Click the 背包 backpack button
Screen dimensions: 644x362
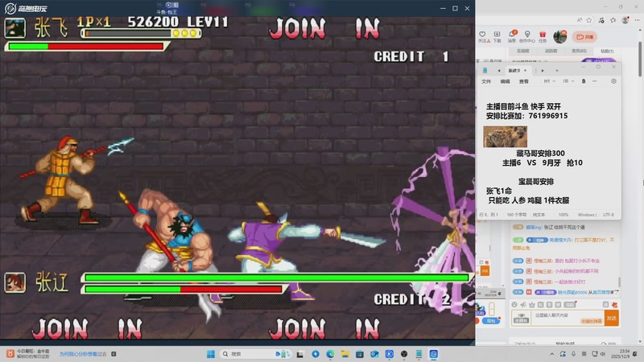491,321
